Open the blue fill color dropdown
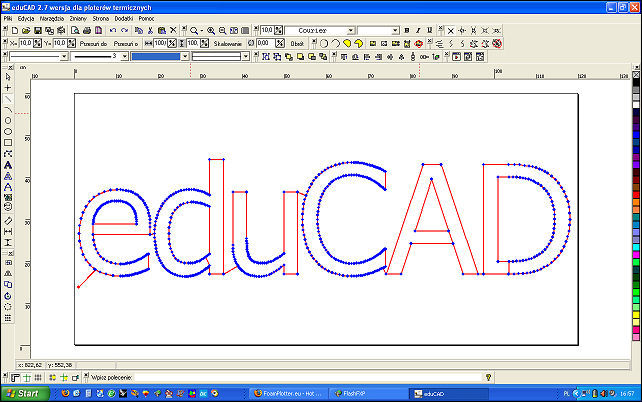The height and width of the screenshot is (402, 642). (x=185, y=56)
